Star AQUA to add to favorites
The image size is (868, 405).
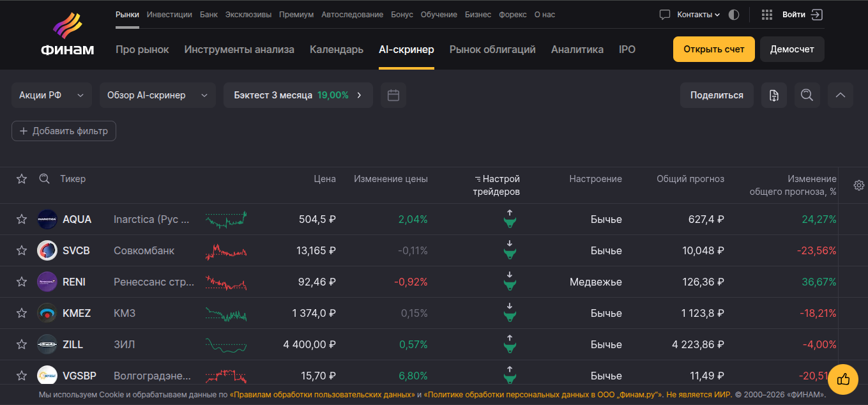pyautogui.click(x=22, y=219)
